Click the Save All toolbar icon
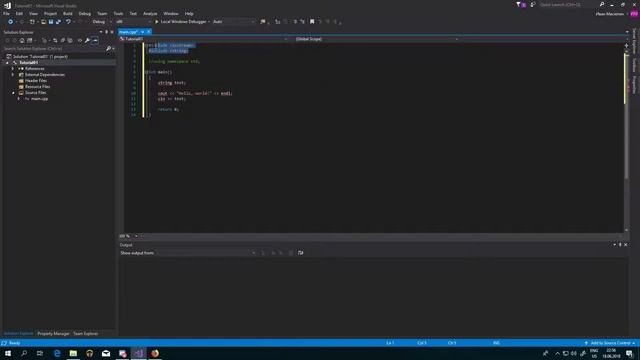The width and height of the screenshot is (640, 360). click(58, 22)
